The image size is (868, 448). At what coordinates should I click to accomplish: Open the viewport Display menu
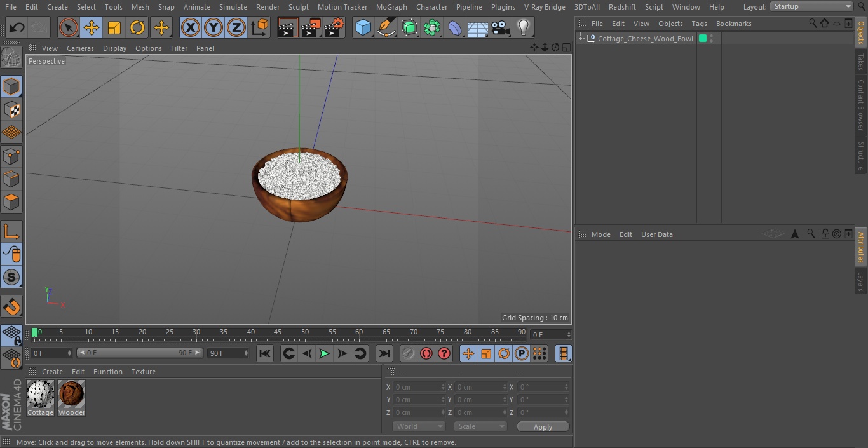coord(114,48)
